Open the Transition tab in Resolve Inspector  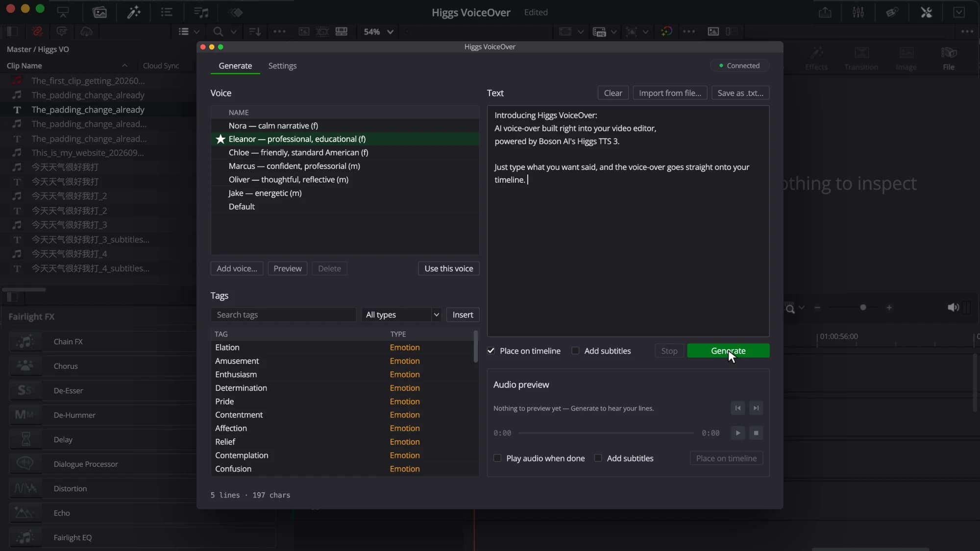861,58
